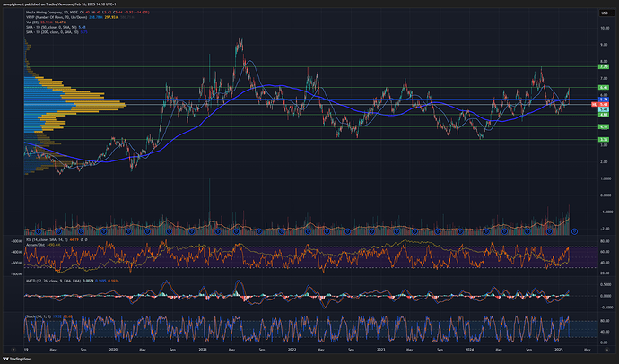Click the rightmost future event marker circle
The width and height of the screenshot is (619, 364).
click(575, 231)
